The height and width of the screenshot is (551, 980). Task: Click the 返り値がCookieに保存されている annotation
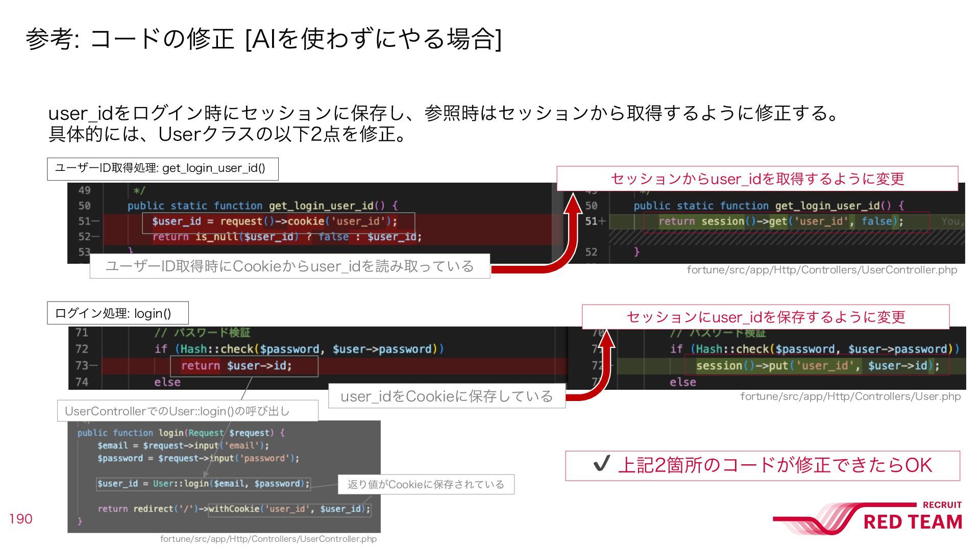[x=426, y=484]
